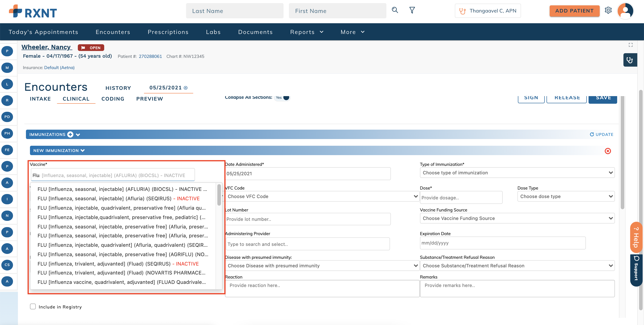The width and height of the screenshot is (644, 325).
Task: Open Prescriptions nav item
Action: click(x=168, y=32)
